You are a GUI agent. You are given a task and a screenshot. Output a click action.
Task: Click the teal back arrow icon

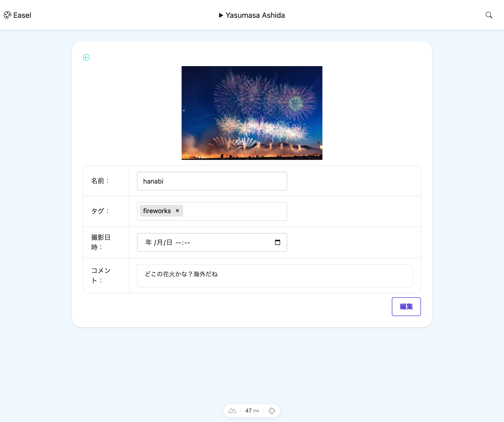tap(86, 57)
